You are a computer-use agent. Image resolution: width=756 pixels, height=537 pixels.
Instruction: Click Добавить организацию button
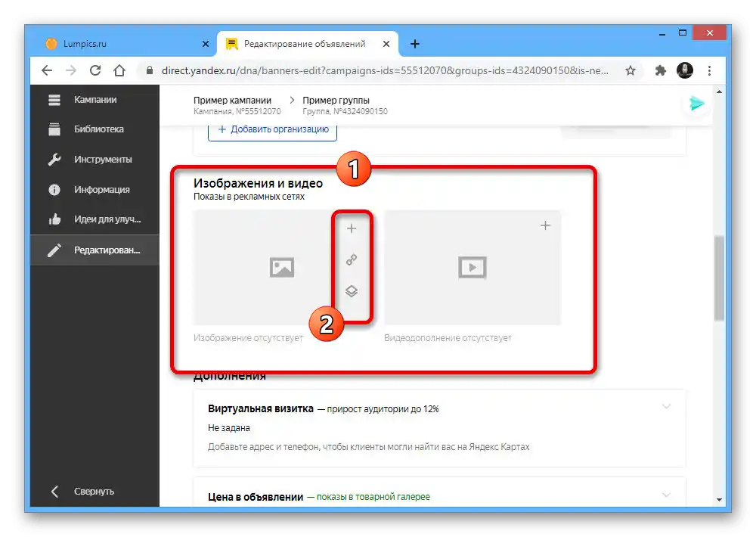click(272, 130)
